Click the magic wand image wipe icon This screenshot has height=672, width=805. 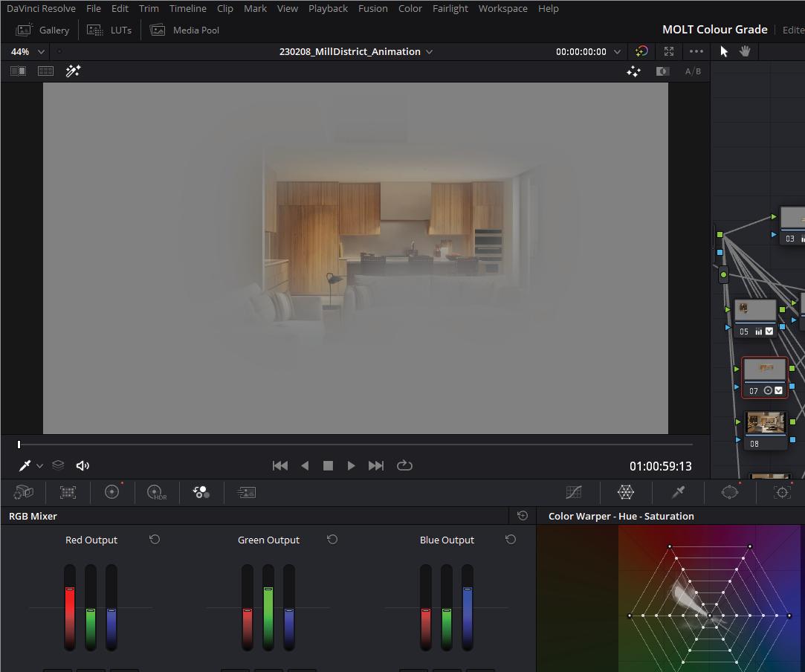tap(73, 71)
